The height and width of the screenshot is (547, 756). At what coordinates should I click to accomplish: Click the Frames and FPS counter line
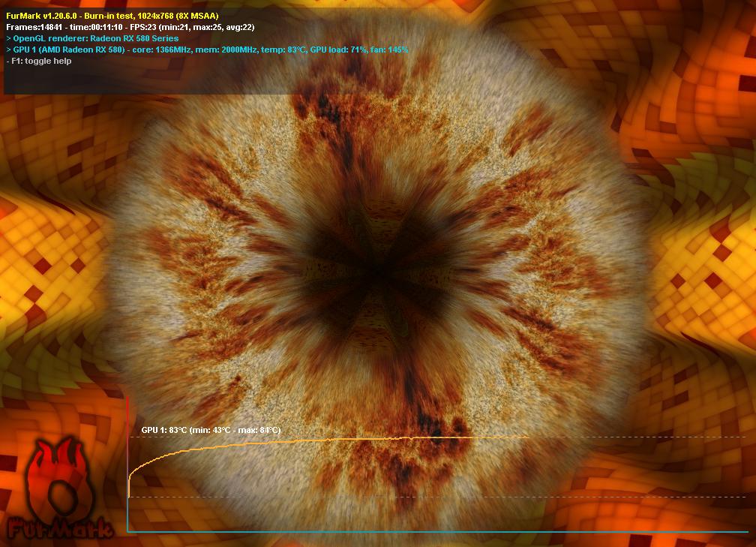click(130, 27)
